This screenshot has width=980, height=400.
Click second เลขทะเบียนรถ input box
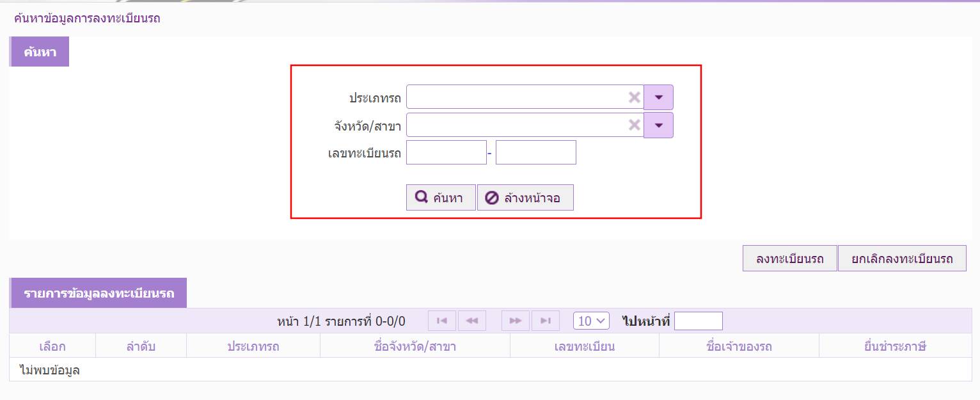[535, 152]
